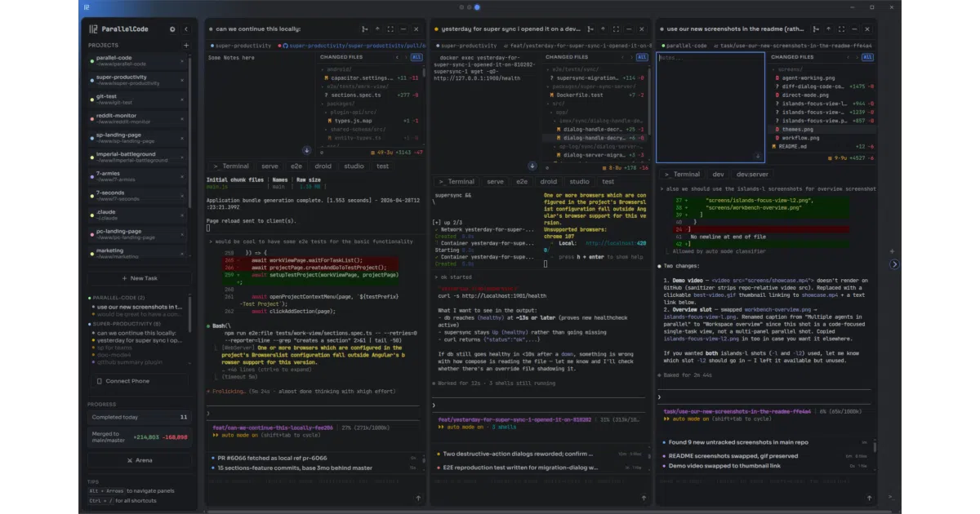Open branch merge icon in 'can we continue' panel
Screen dimensions: 980x514
(x=364, y=29)
